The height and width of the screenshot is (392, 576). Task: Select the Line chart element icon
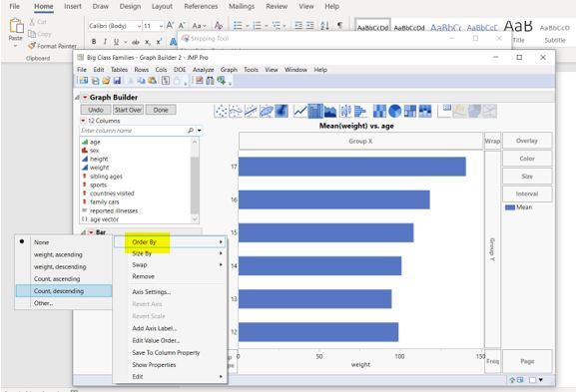(300, 111)
